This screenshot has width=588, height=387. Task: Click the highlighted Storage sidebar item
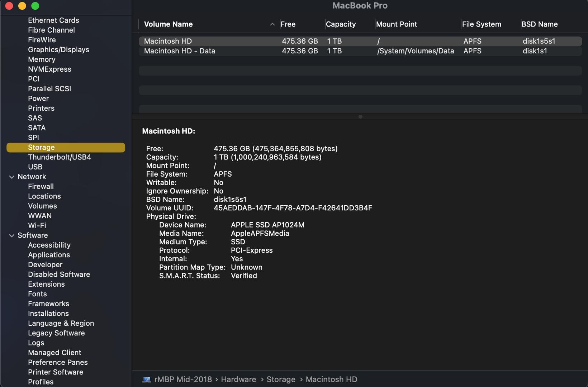tap(66, 147)
